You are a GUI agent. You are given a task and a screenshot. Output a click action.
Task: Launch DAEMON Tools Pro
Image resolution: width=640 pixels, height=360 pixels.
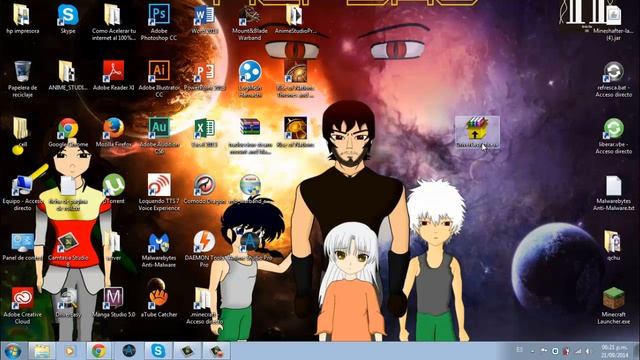click(204, 249)
